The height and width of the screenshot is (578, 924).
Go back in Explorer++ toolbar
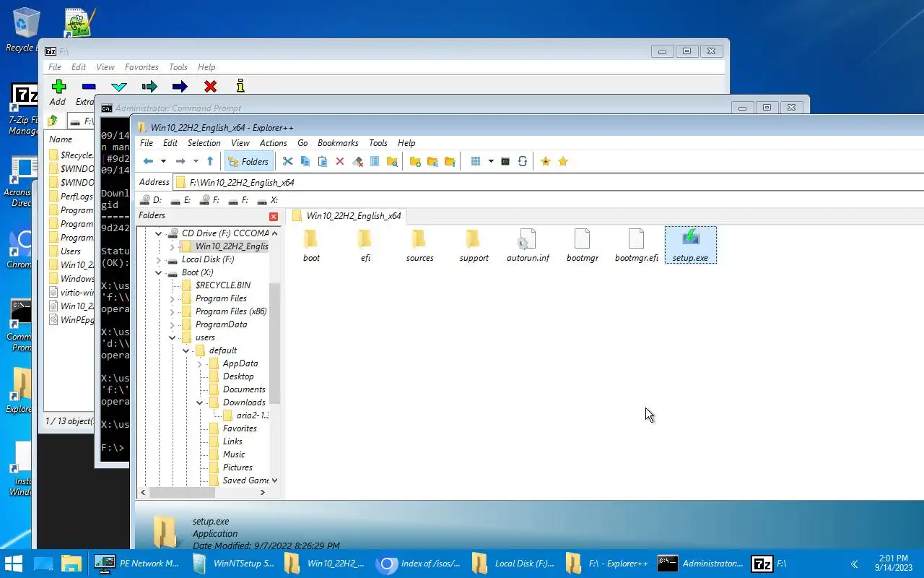pos(148,162)
